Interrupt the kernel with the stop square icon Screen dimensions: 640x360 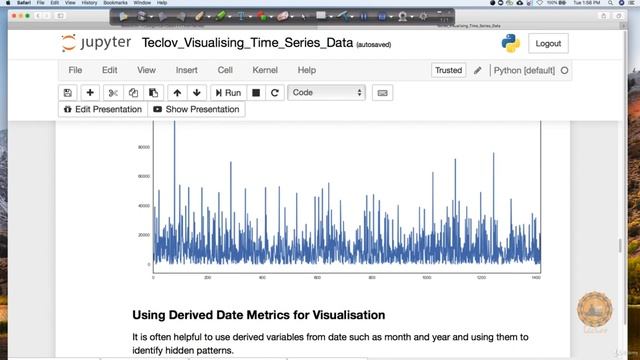point(256,93)
